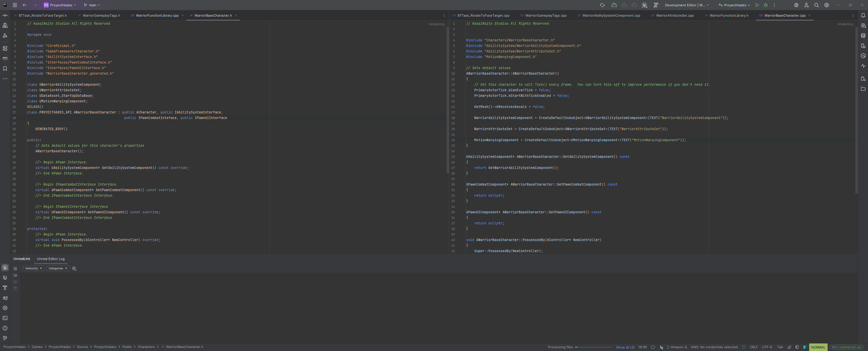Open the AWS Toolkit sidebar icon
Viewport: 868px width, 351px height.
[x=5, y=58]
